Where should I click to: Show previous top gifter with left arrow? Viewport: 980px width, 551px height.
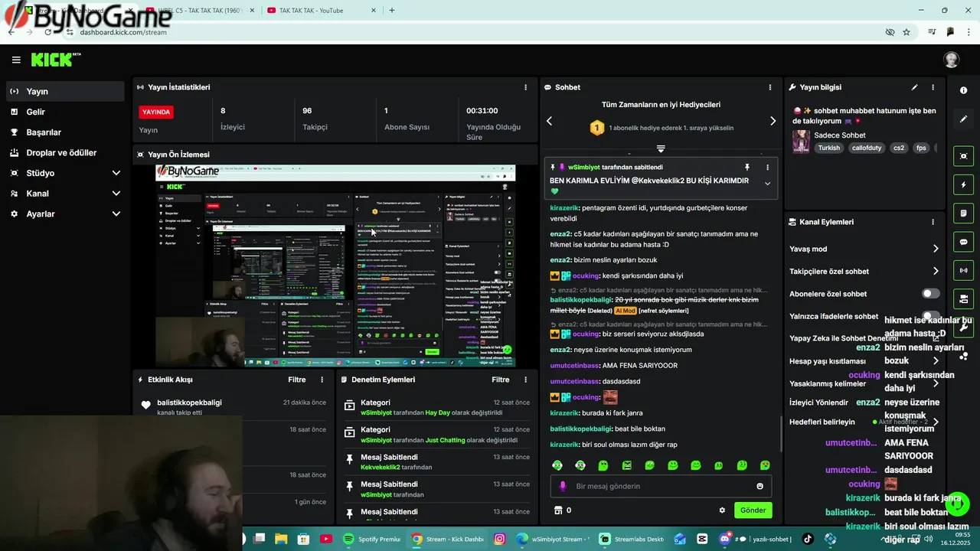tap(549, 121)
